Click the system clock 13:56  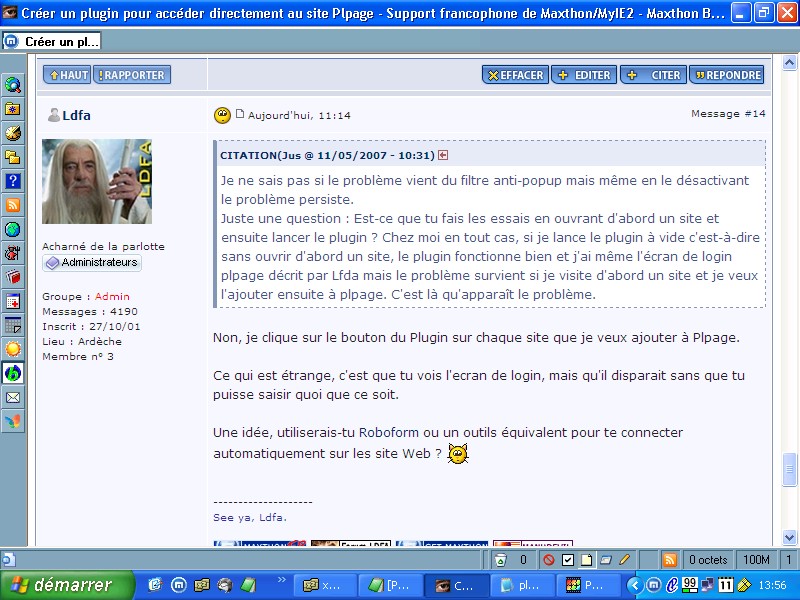772,585
